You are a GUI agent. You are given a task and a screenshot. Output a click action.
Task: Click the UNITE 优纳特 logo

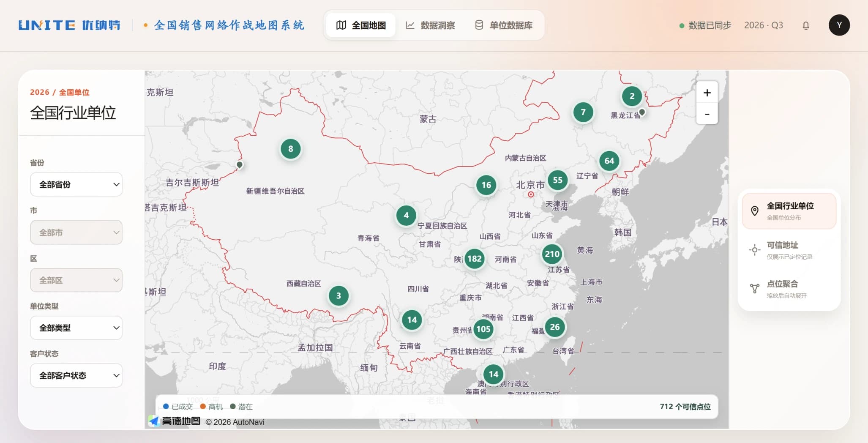(x=69, y=25)
